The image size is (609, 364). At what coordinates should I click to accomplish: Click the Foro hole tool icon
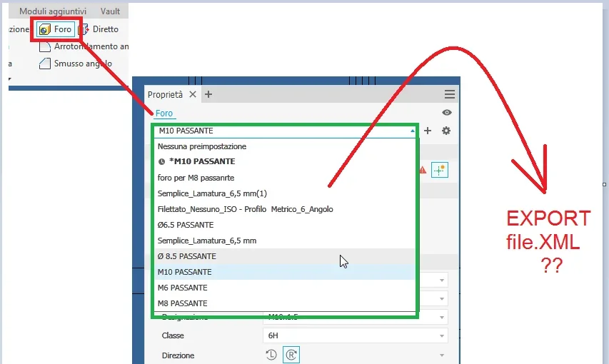(x=45, y=29)
